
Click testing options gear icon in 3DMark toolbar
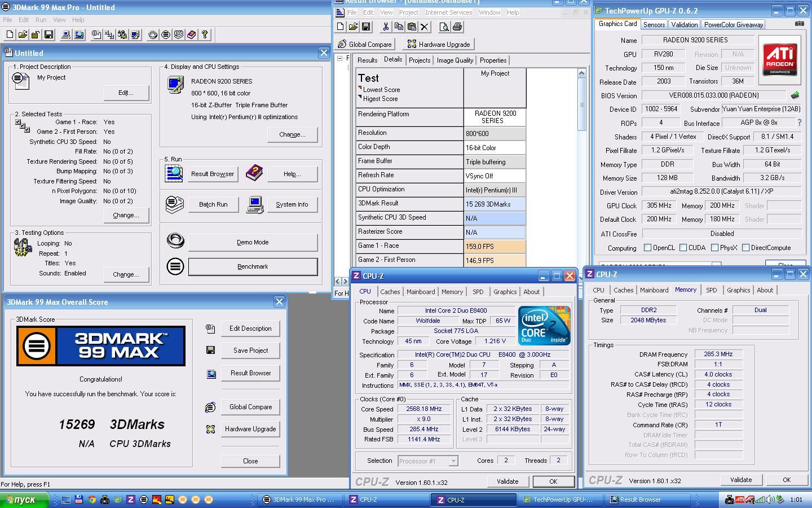click(x=122, y=34)
